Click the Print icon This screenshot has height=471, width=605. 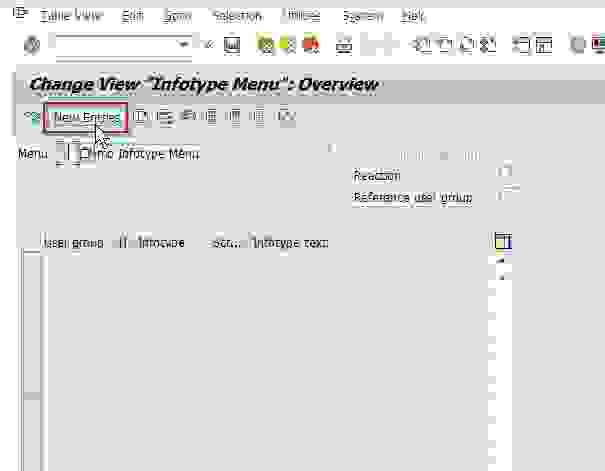(x=345, y=45)
